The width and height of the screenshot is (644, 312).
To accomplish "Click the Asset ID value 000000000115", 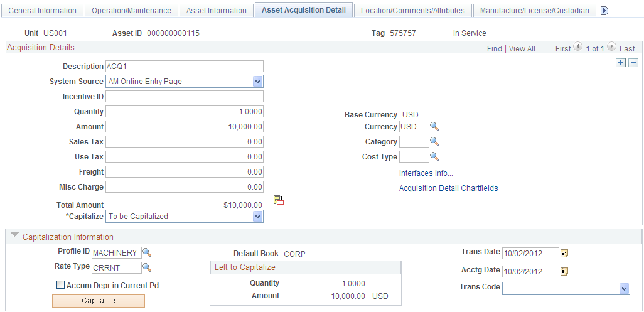I will [173, 33].
